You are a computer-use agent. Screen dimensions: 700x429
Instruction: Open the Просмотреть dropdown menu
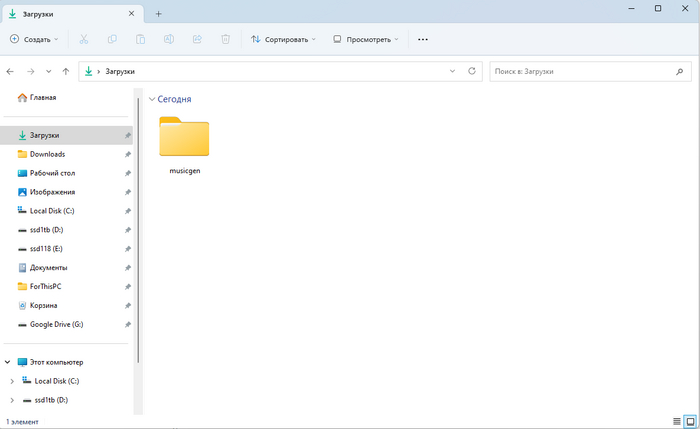(365, 39)
